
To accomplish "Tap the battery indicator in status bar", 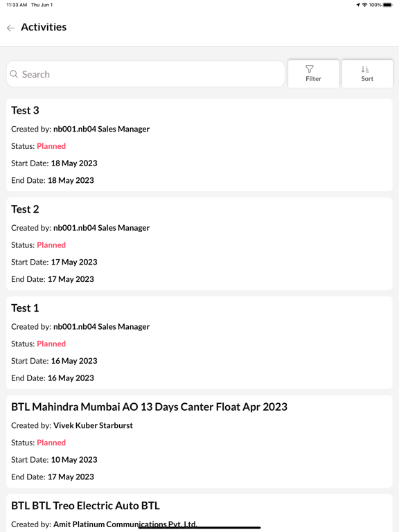I will [x=388, y=5].
